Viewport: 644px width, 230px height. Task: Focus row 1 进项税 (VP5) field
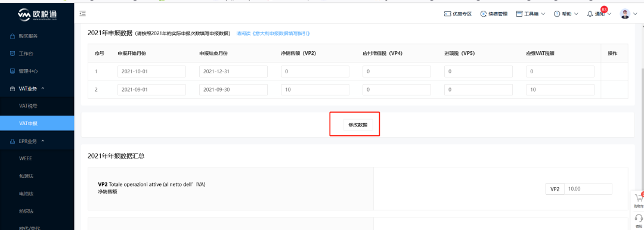(x=478, y=72)
